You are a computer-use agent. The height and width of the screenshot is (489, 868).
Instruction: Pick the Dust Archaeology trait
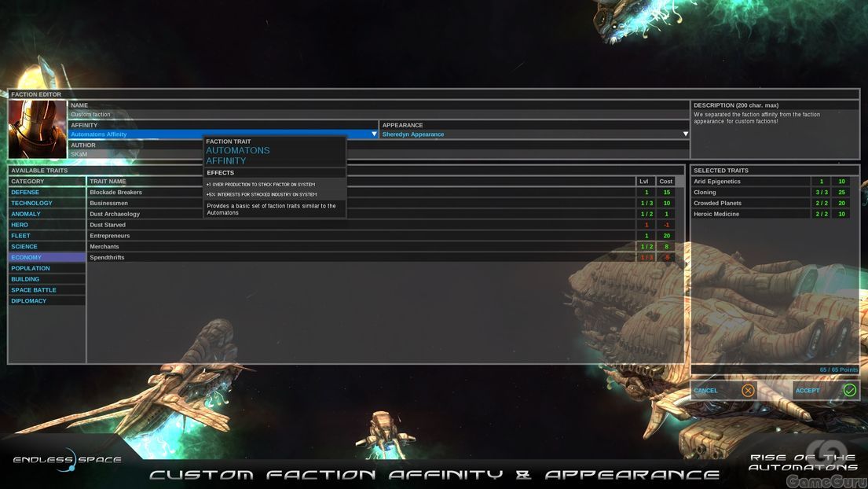tap(361, 214)
